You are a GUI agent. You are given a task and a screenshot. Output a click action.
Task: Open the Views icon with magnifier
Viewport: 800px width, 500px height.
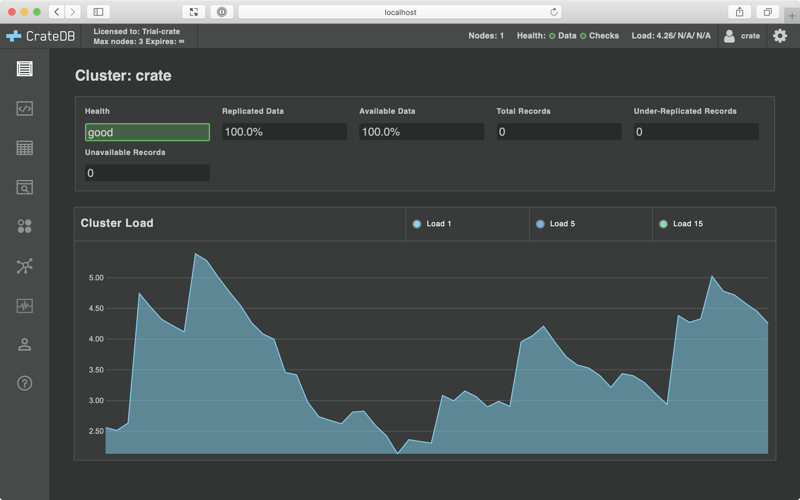tap(24, 187)
